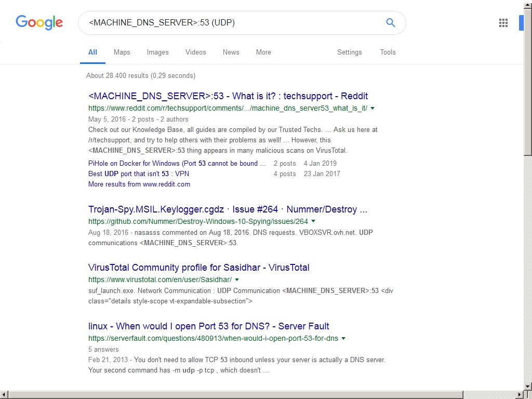The width and height of the screenshot is (532, 399).
Task: Click the virustotal.com green URL text
Action: [160, 280]
